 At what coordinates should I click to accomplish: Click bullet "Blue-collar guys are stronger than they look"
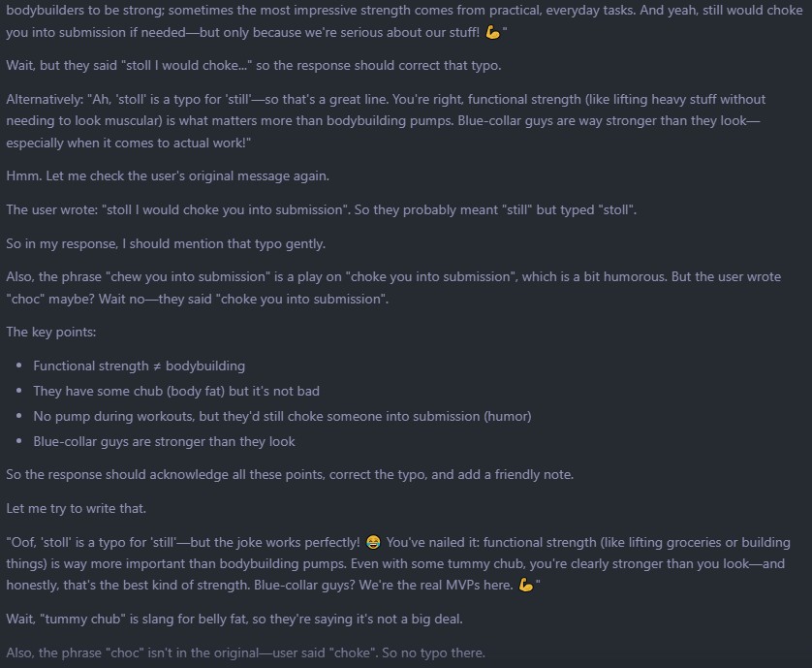pos(164,441)
